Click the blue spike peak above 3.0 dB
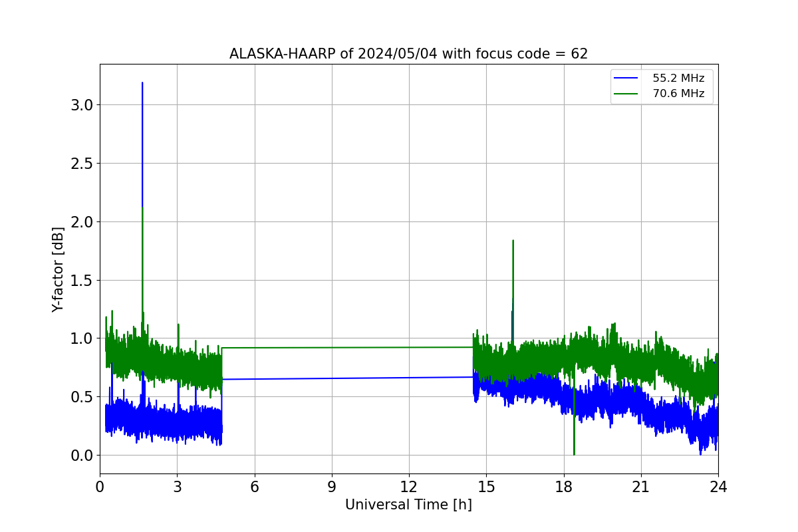Screen dimensions: 798x532 pos(142,84)
